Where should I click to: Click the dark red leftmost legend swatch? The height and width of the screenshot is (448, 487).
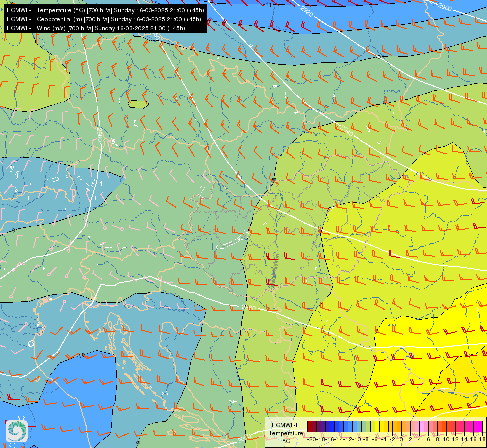[x=310, y=426]
